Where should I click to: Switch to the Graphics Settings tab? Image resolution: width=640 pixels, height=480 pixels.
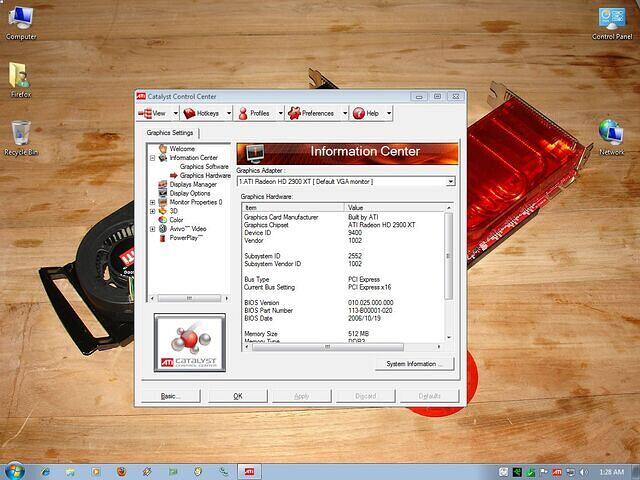point(170,133)
